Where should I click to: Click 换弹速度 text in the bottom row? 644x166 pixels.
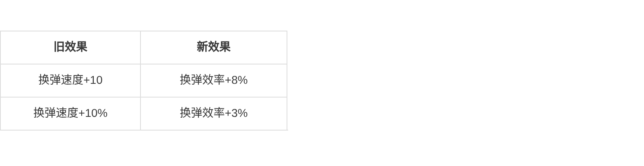(56, 113)
